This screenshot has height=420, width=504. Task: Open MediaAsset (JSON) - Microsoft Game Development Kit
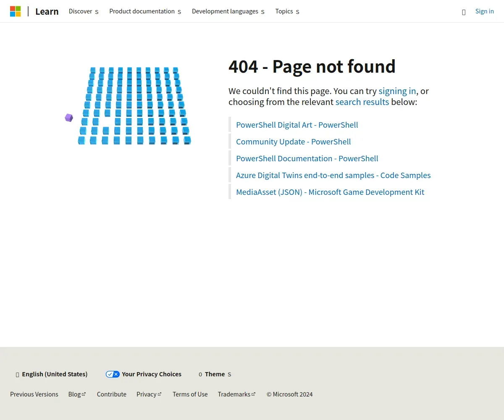tap(330, 192)
